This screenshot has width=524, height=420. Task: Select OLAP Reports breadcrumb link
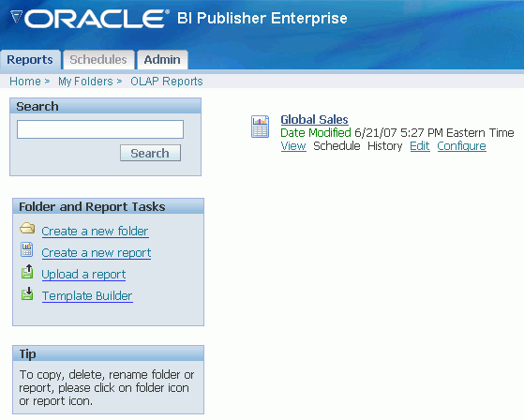pos(167,82)
